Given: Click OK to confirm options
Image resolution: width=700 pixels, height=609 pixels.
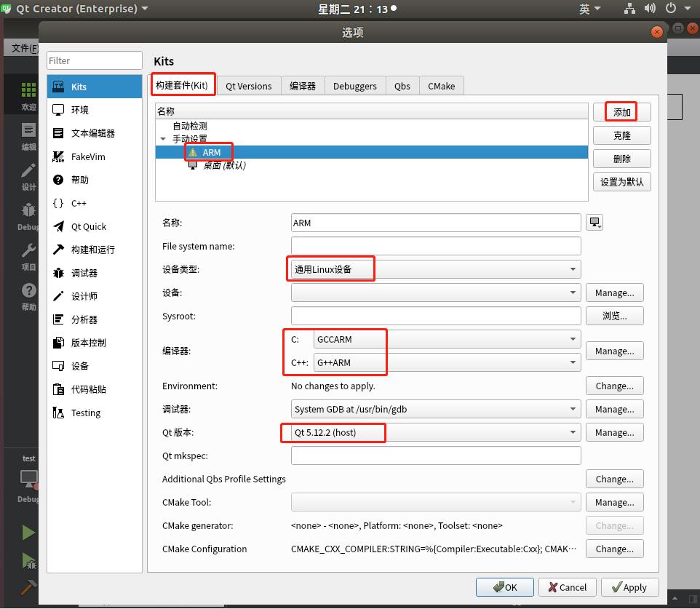Looking at the screenshot, I should click(x=504, y=587).
